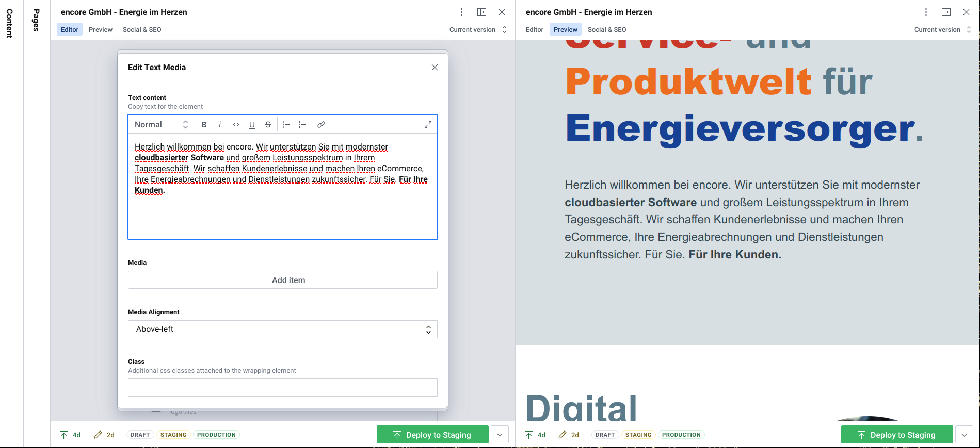Open Social & SEO tab in right pane

pos(607,29)
